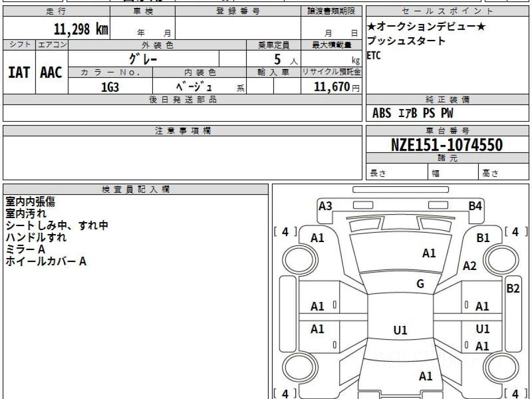Select the リサイクル預託金 header
The height and width of the screenshot is (399, 532).
tap(331, 72)
